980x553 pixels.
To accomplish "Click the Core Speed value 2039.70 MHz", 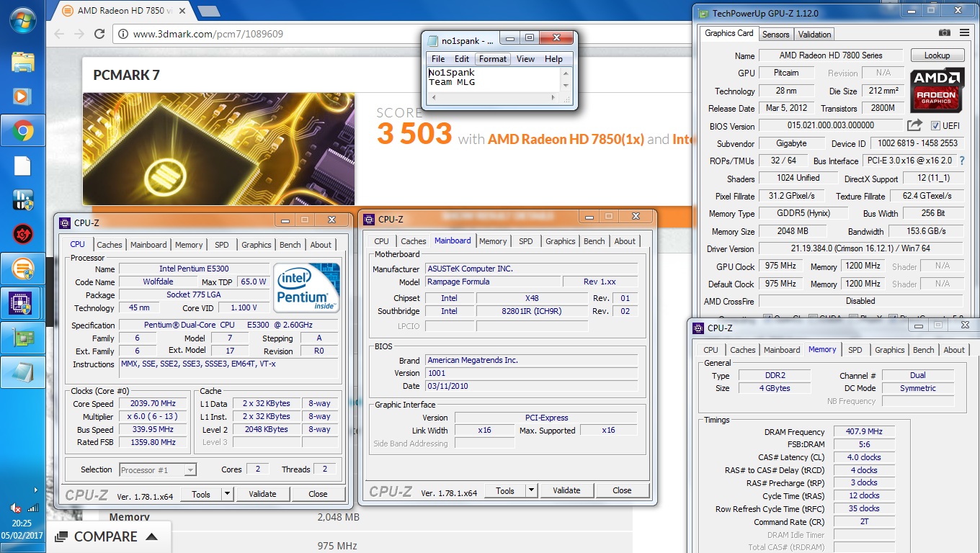I will click(154, 404).
